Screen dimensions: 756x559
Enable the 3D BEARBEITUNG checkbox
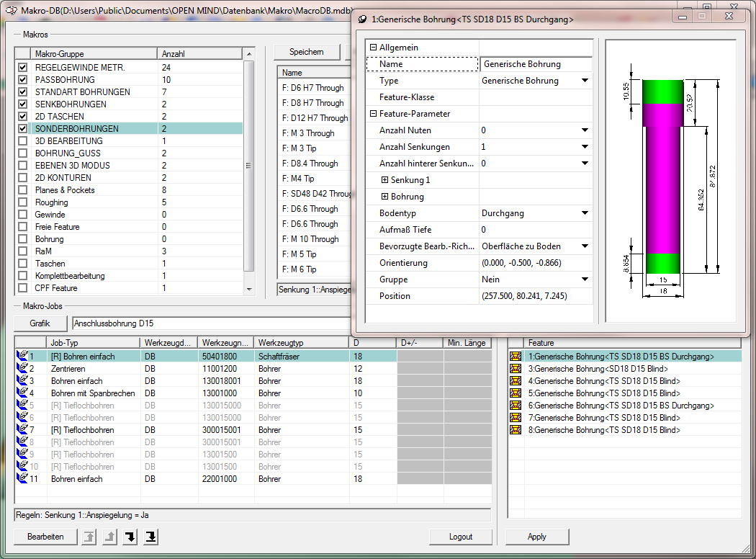tap(22, 141)
